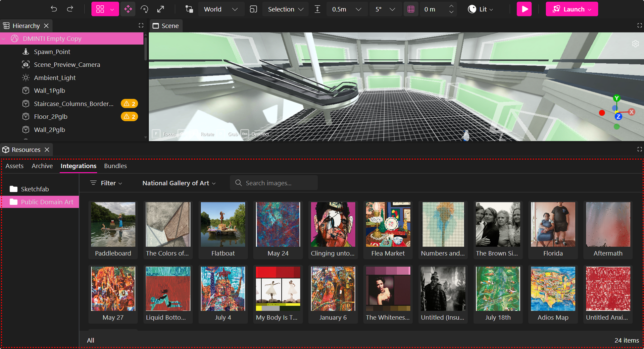Click the undo arrow icon
Viewport: 644px width, 349px height.
click(x=54, y=9)
